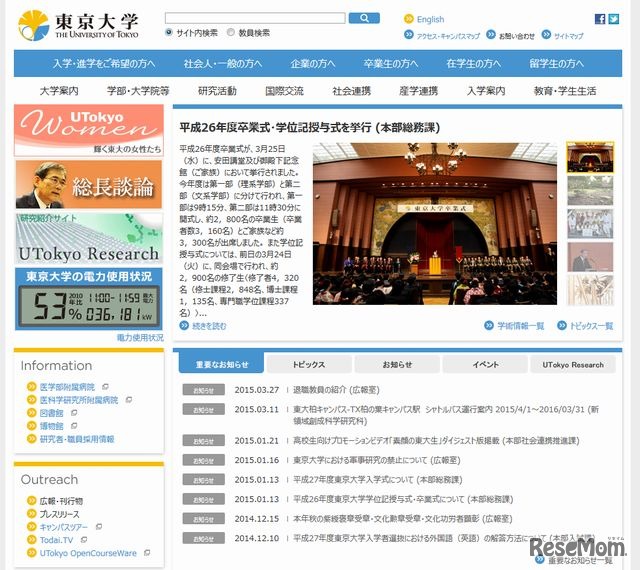Open サイトマップ link

pyautogui.click(x=569, y=36)
